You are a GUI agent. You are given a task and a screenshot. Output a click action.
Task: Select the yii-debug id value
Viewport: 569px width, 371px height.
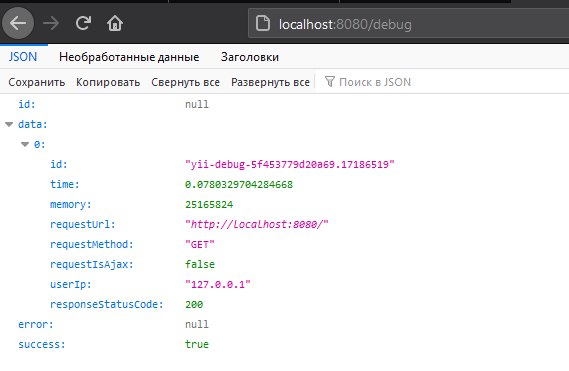click(290, 164)
